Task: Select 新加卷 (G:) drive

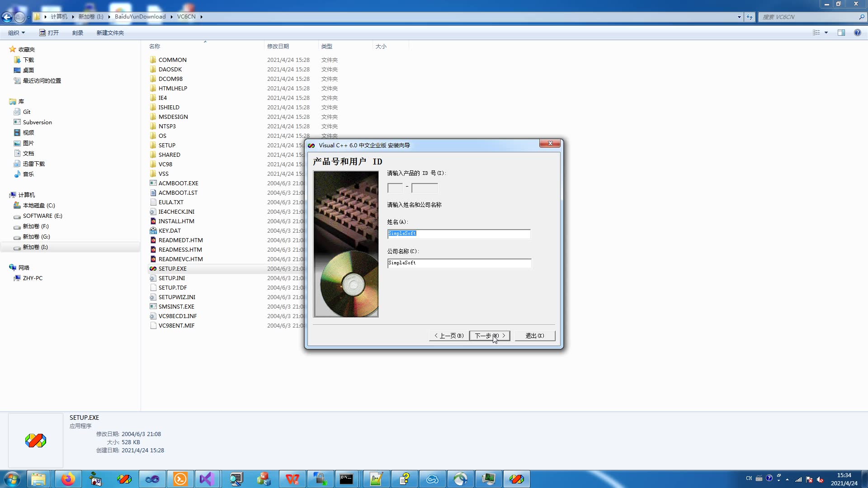Action: coord(36,236)
